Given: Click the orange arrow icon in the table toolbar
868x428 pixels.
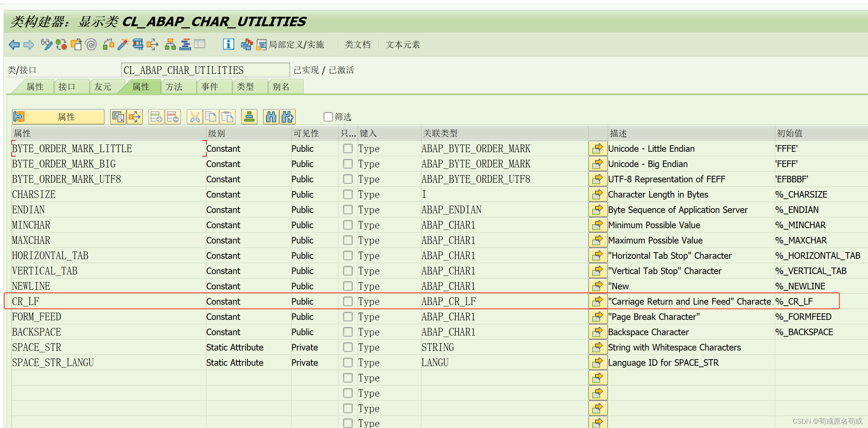Looking at the screenshot, I should coord(134,117).
